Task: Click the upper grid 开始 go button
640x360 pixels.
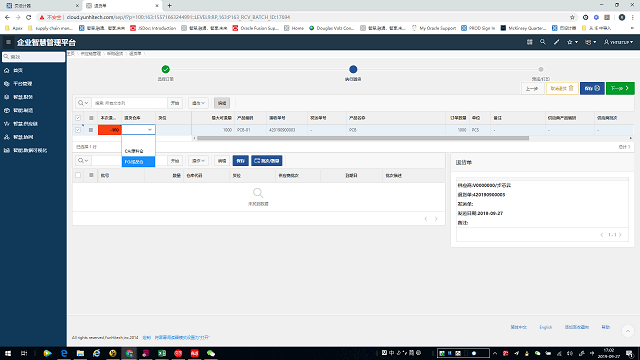Action: [175, 103]
